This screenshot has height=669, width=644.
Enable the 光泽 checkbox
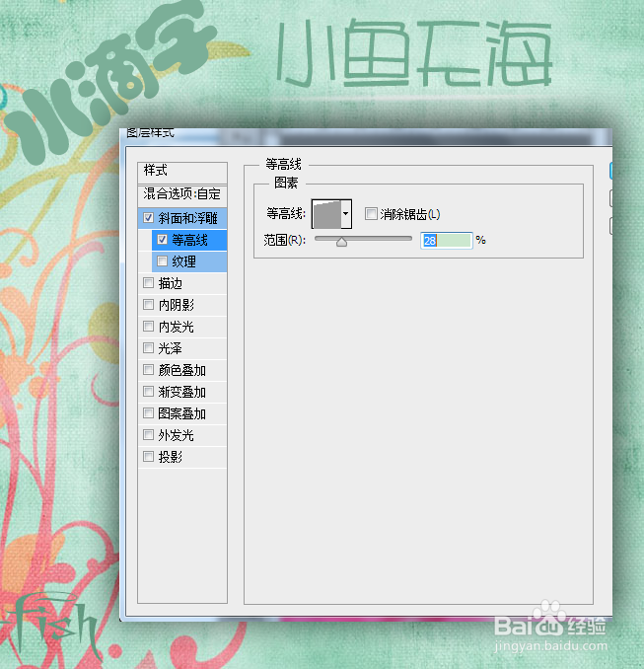(x=148, y=348)
